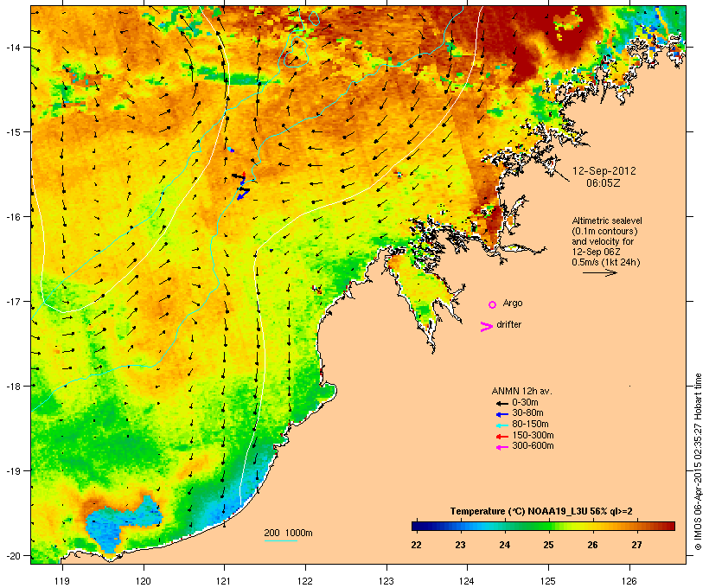Click the latitude axis label -20
This screenshot has height=588, width=709.
13,556
